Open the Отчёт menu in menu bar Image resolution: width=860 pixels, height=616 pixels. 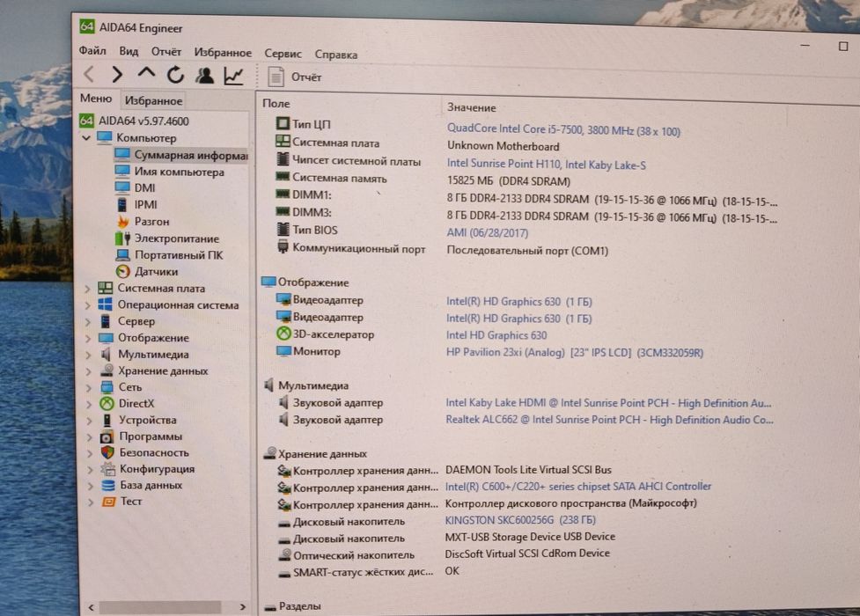coord(165,52)
